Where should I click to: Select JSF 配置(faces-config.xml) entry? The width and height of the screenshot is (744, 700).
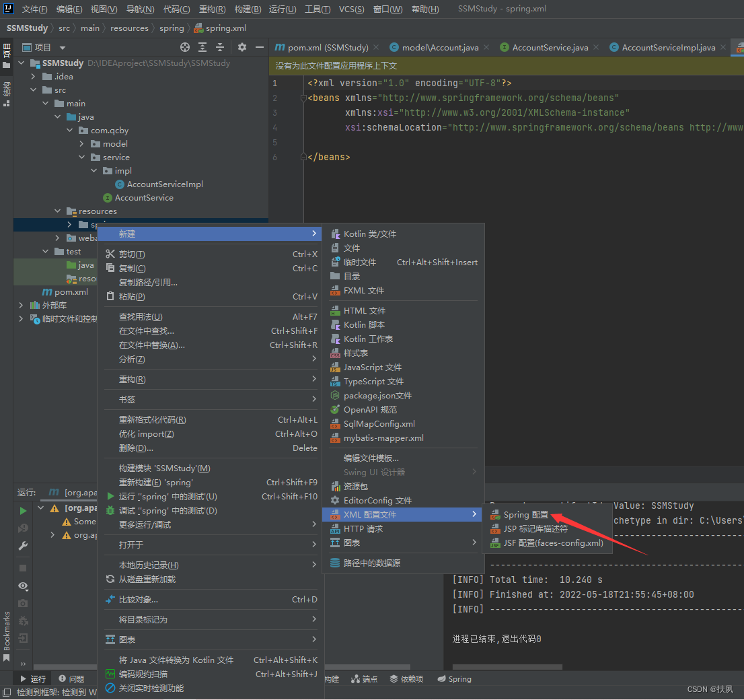547,542
